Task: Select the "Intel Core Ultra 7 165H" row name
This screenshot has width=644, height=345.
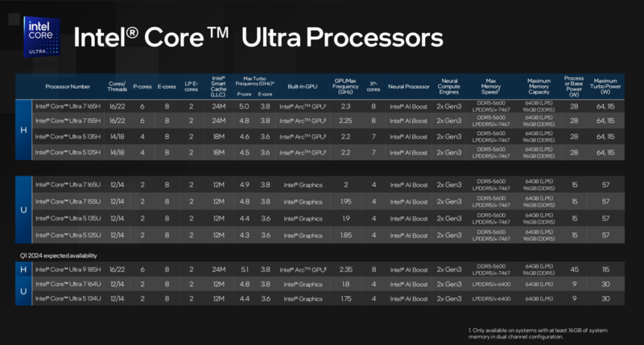Action: (x=68, y=106)
